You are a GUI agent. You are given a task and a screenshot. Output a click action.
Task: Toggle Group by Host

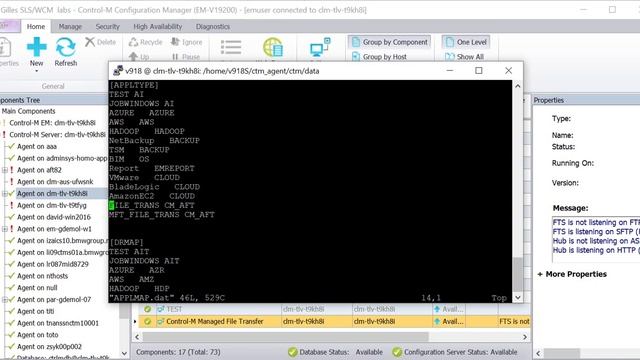click(379, 57)
